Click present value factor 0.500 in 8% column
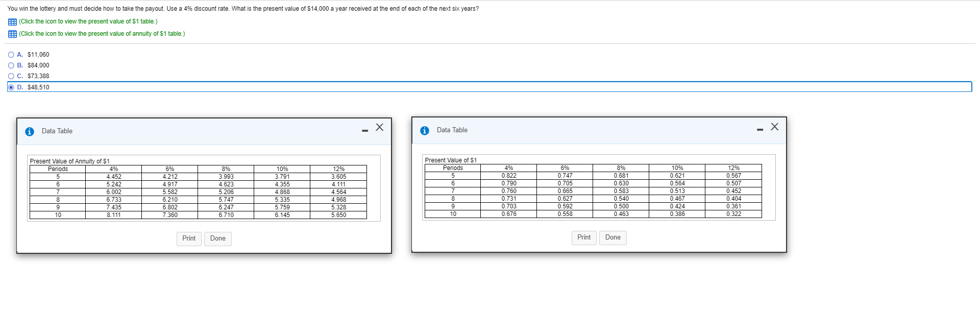Viewport: 980px width, 334px height. pyautogui.click(x=621, y=206)
